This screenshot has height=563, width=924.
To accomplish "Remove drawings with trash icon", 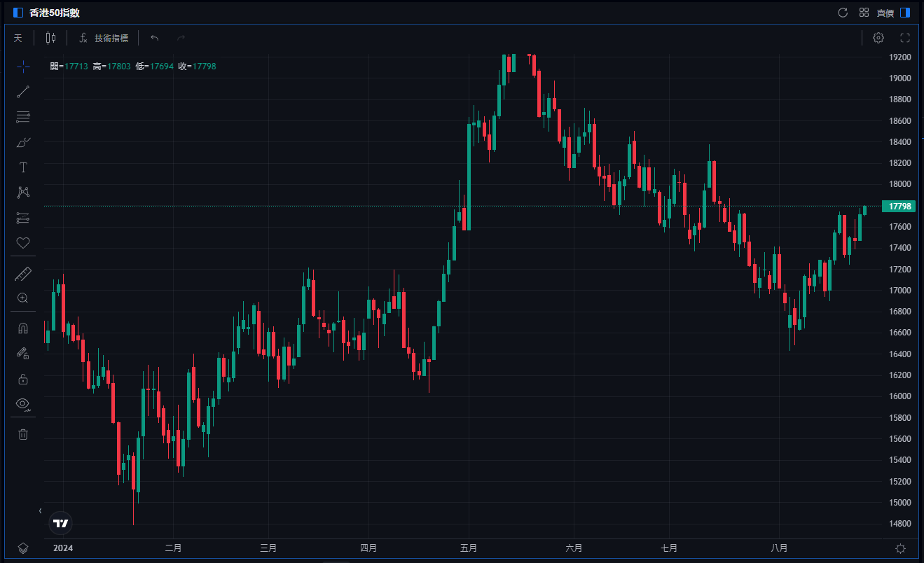I will (23, 434).
